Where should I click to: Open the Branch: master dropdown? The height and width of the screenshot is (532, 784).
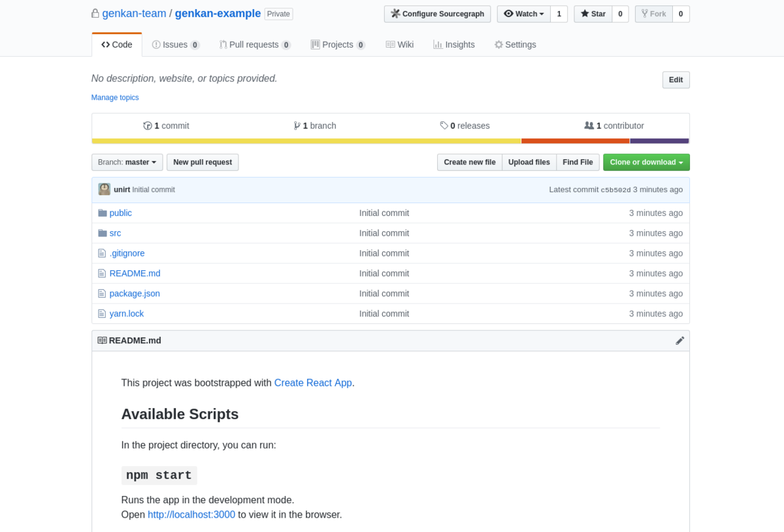(127, 162)
